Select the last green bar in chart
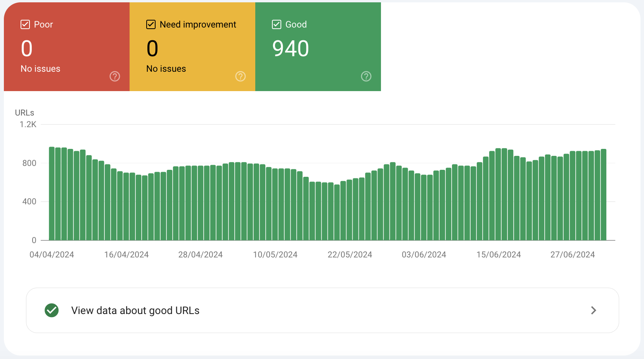The width and height of the screenshot is (644, 359). pos(603,194)
